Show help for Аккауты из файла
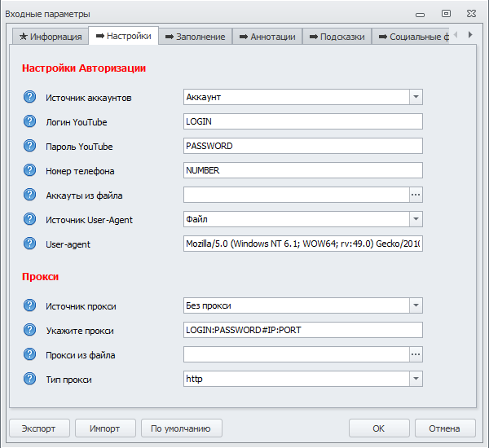This screenshot has height=448, width=489. tap(29, 195)
